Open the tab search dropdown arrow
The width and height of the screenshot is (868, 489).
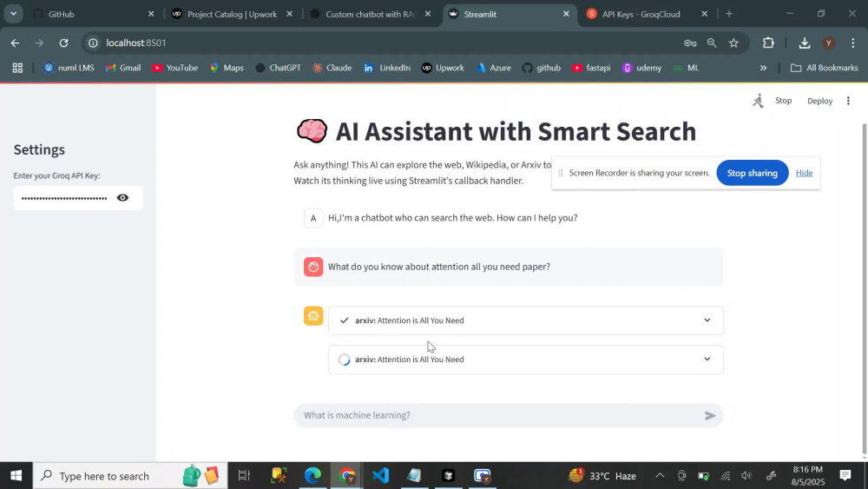pyautogui.click(x=13, y=14)
